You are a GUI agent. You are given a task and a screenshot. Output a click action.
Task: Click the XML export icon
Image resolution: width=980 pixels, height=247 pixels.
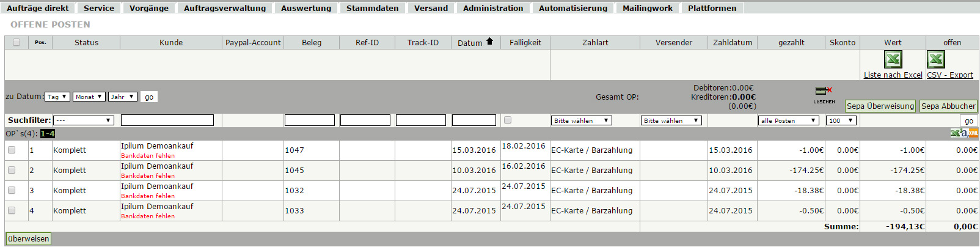click(974, 133)
